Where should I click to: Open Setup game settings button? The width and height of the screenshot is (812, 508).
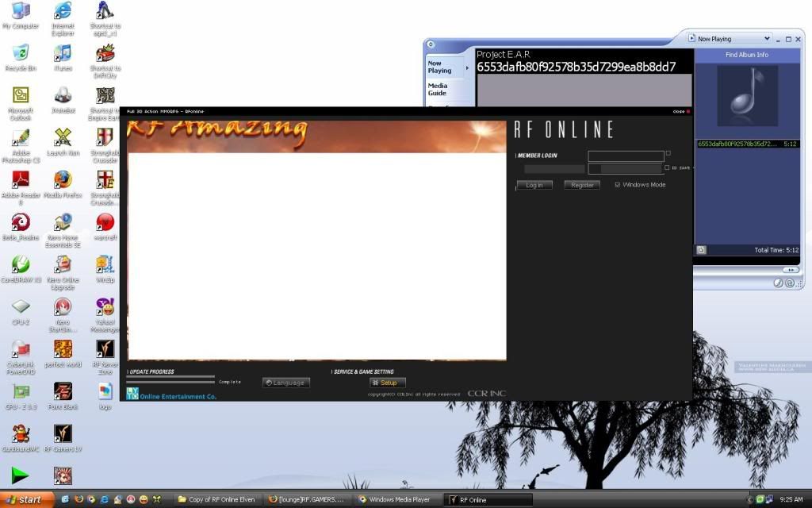coord(387,383)
